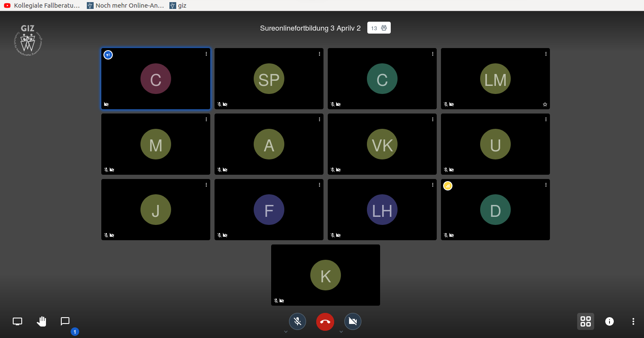
Task: Open the three-dot menu on VK tile
Action: [x=432, y=119]
